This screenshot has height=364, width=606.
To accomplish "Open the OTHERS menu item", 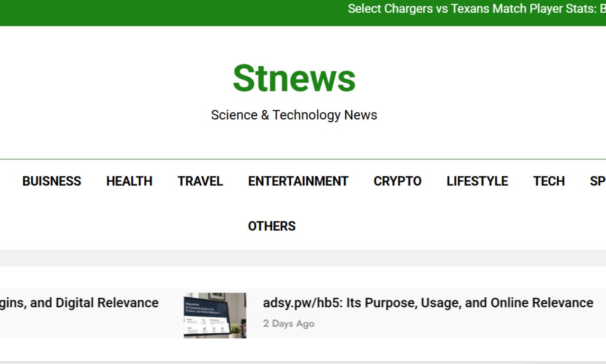I will pos(272,226).
